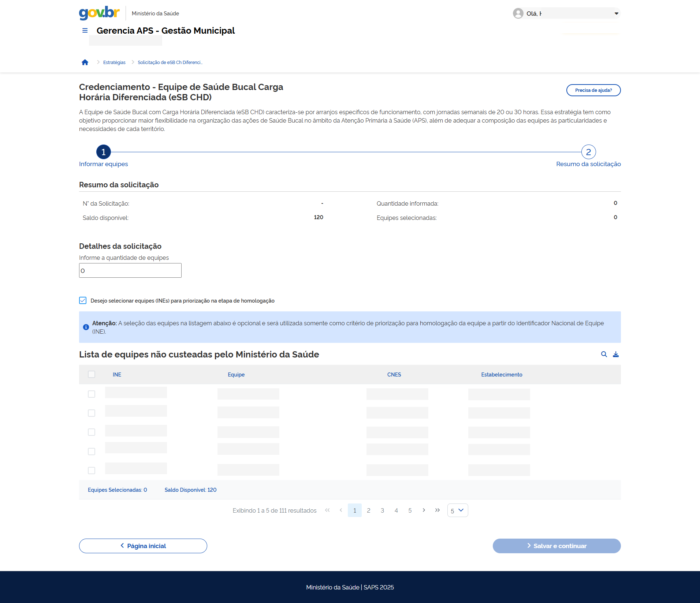Sort by the INE column header

(117, 375)
